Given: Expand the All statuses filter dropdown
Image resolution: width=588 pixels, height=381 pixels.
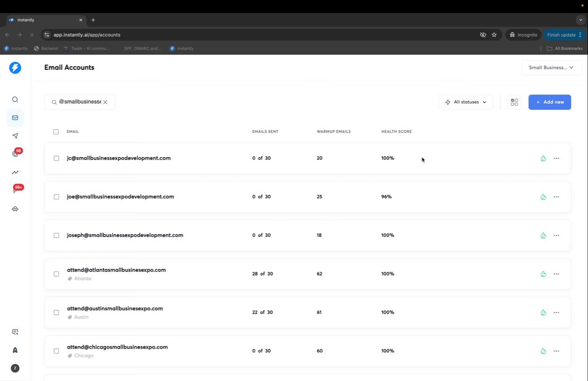Looking at the screenshot, I should pos(466,102).
